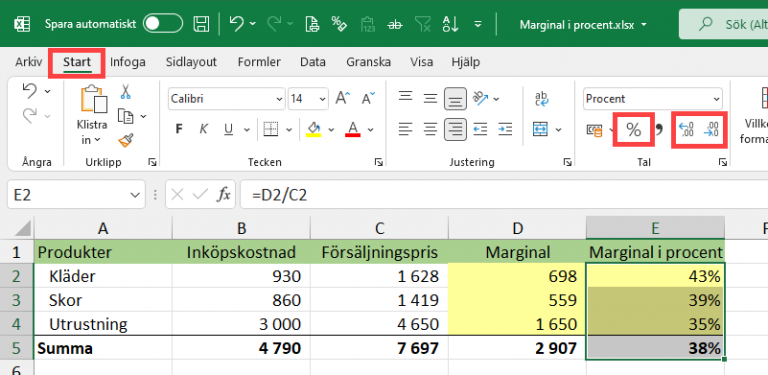
Task: Switch to the Formler tab
Action: (259, 62)
